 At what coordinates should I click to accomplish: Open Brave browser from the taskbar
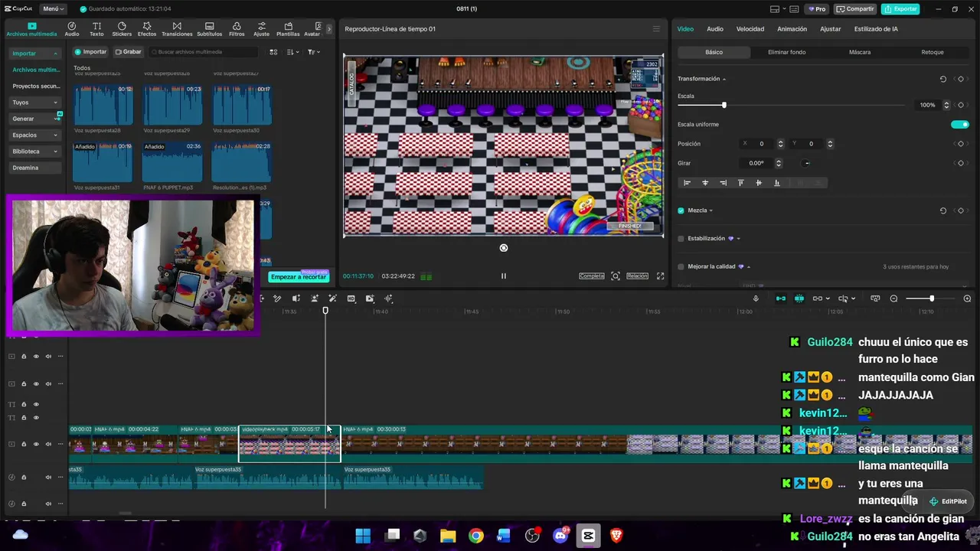click(x=616, y=536)
